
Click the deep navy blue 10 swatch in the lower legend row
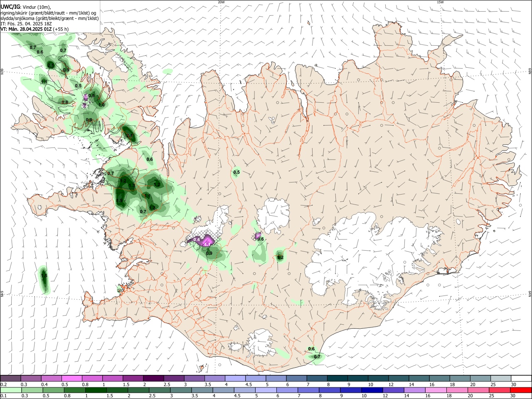click(372, 390)
